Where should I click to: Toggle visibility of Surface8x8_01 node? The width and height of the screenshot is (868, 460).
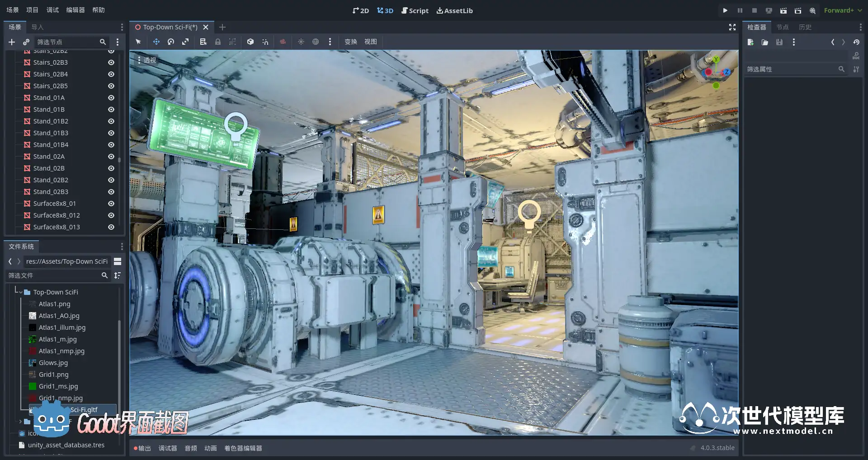111,204
